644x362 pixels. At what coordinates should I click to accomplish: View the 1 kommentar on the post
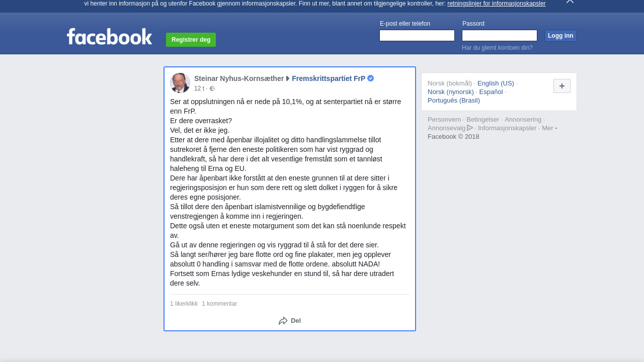219,304
